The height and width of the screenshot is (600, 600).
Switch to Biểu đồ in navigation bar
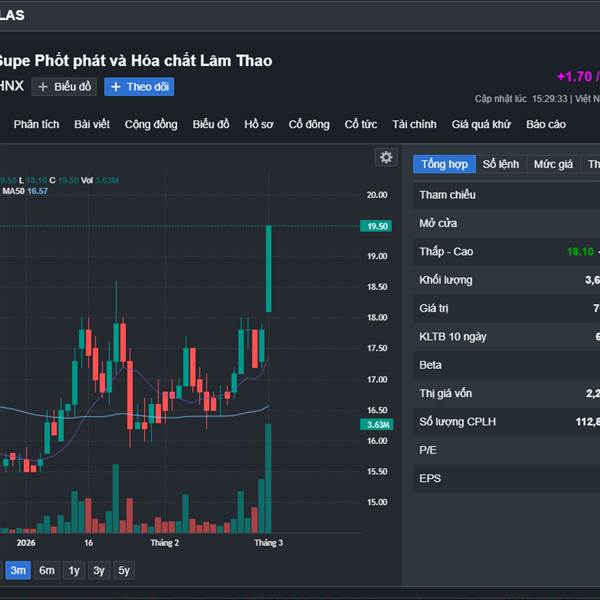[x=211, y=124]
